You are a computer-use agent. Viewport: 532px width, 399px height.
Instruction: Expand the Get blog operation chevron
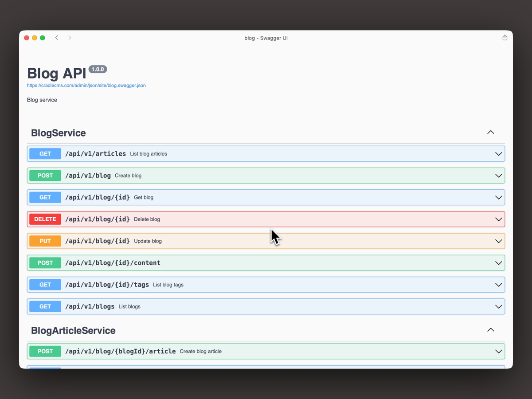[498, 197]
